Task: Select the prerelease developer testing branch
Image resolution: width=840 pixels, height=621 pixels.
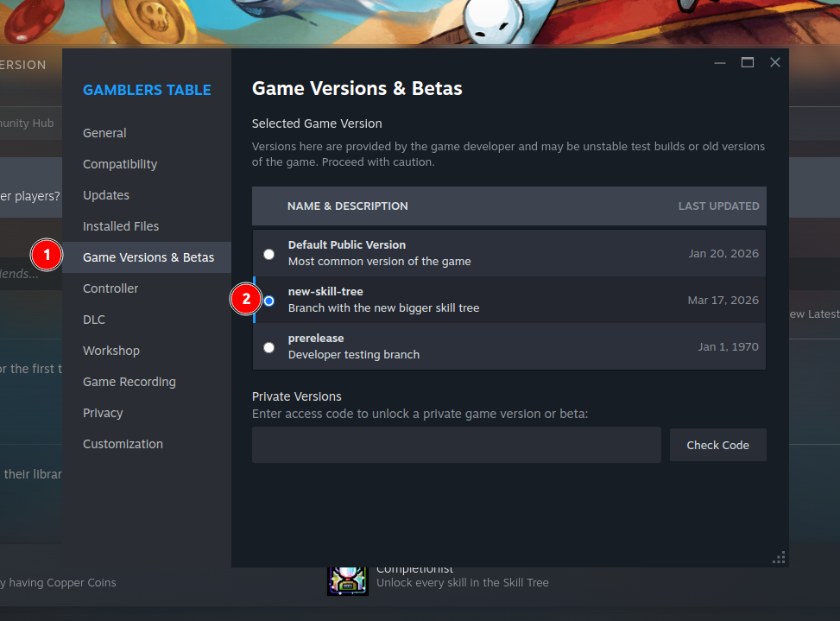Action: coord(269,347)
